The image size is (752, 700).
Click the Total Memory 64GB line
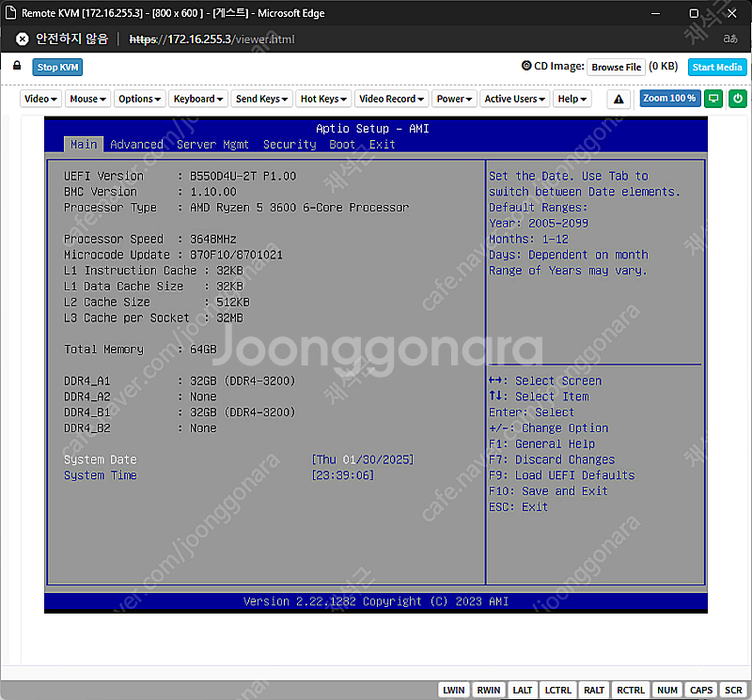pyautogui.click(x=140, y=350)
